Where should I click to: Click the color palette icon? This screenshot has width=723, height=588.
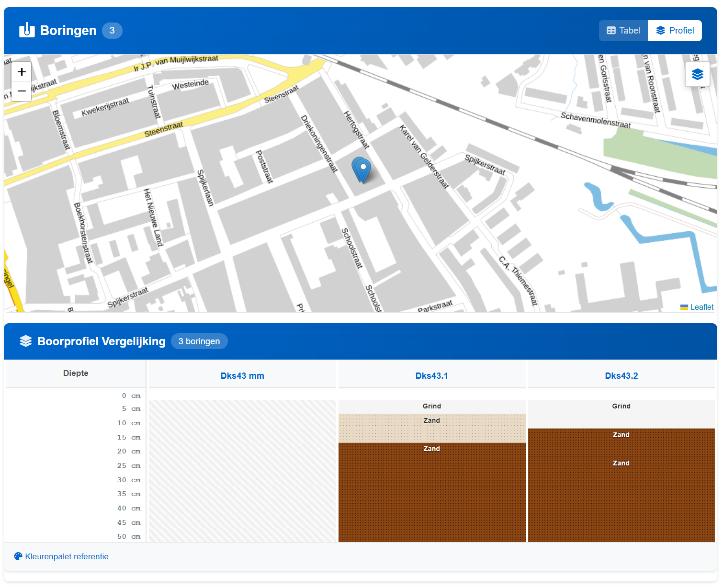18,556
